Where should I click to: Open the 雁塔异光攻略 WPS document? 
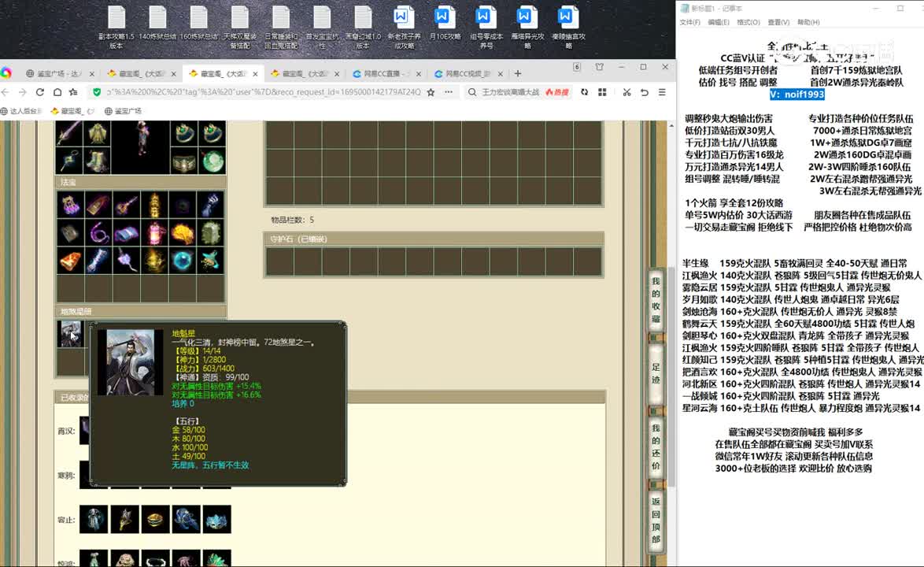pyautogui.click(x=527, y=27)
